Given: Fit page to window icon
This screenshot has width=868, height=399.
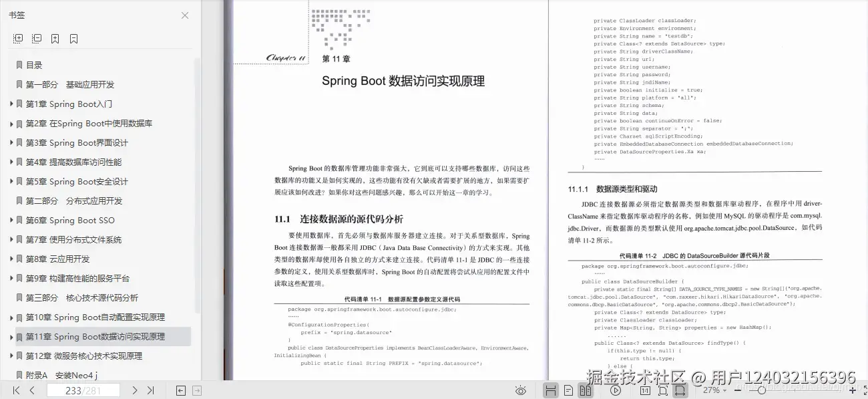Looking at the screenshot, I should tap(663, 390).
